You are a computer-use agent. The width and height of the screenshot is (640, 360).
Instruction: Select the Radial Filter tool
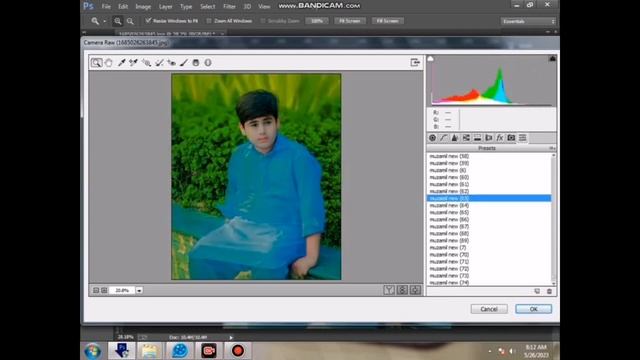coord(208,62)
